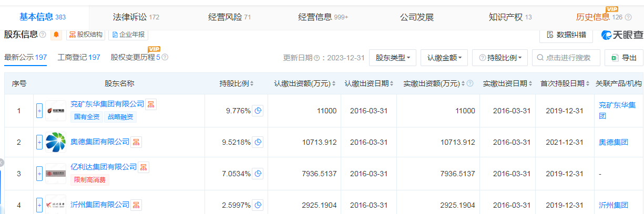Export the shareholder table with 导出

pyautogui.click(x=624, y=58)
